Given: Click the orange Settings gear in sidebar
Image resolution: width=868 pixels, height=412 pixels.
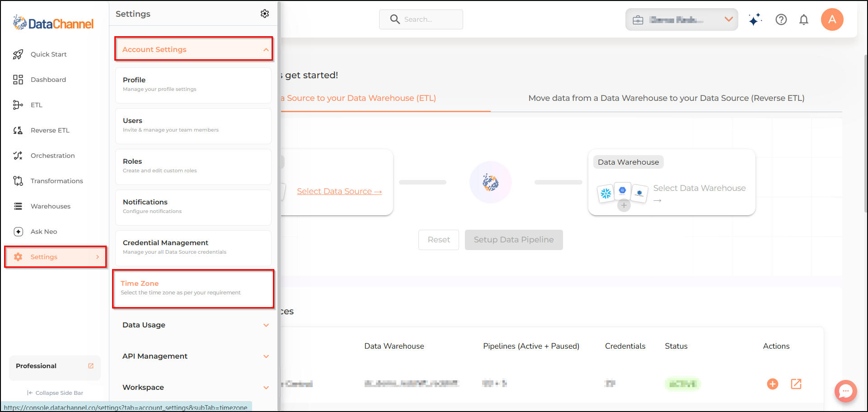Looking at the screenshot, I should coord(18,257).
